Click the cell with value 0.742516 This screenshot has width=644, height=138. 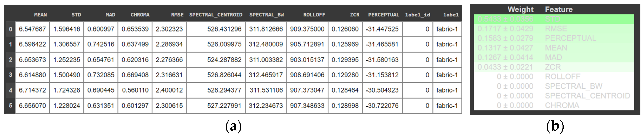pyautogui.click(x=101, y=44)
